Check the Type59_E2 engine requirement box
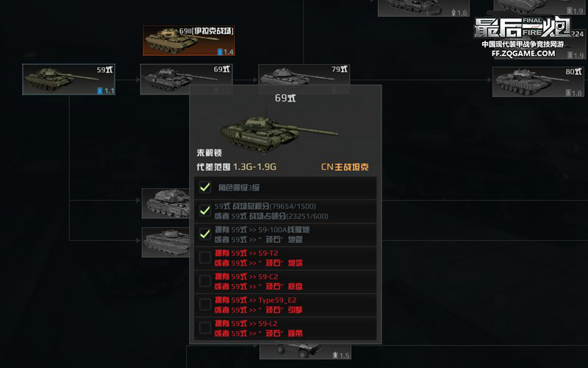Screen dimensions: 588x368 pos(205,304)
